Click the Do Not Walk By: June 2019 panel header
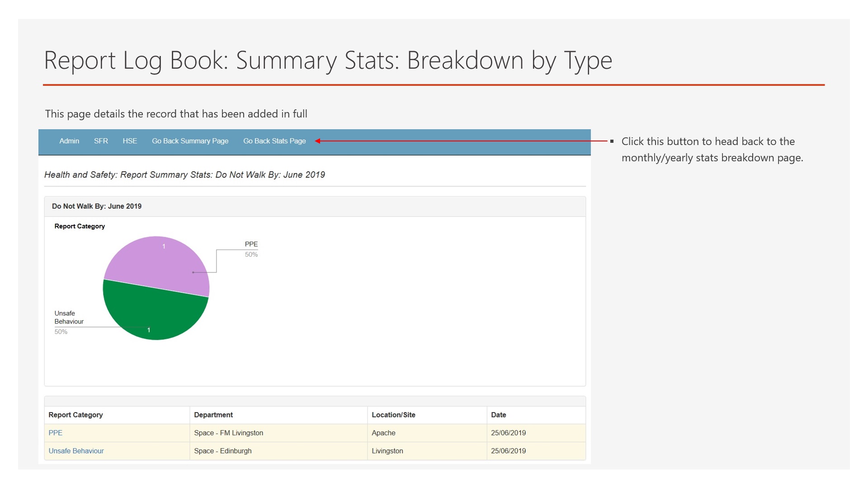868x488 pixels. (97, 206)
